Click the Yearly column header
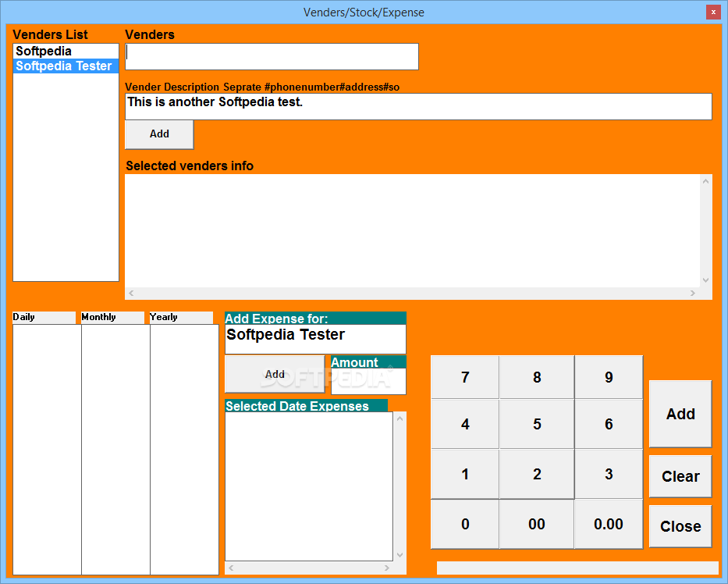This screenshot has width=728, height=584. pos(181,317)
